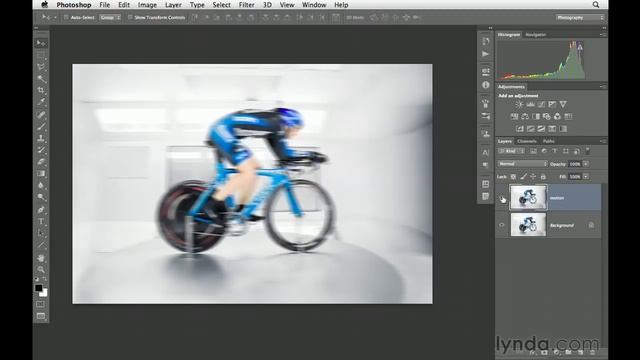The height and width of the screenshot is (360, 640).
Task: Select the Background layer thumbnail
Action: (x=528, y=225)
